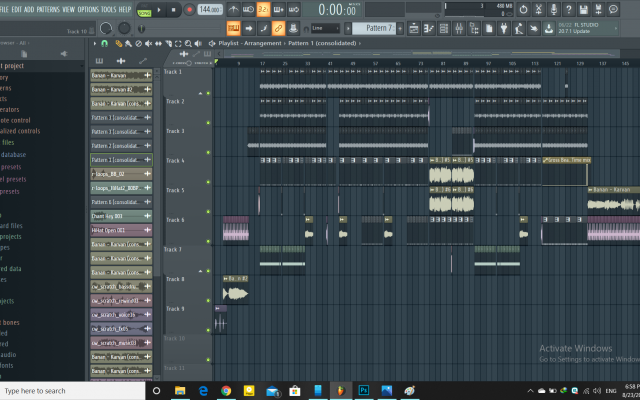
Task: Toggle the overdub/blend recording button
Action: click(x=278, y=9)
